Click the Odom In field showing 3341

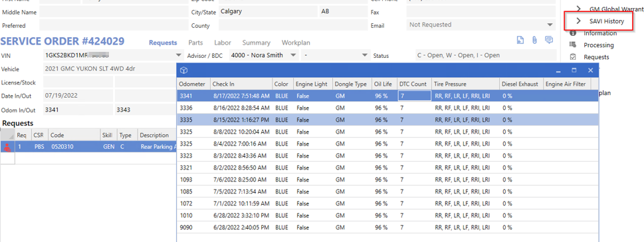click(78, 110)
